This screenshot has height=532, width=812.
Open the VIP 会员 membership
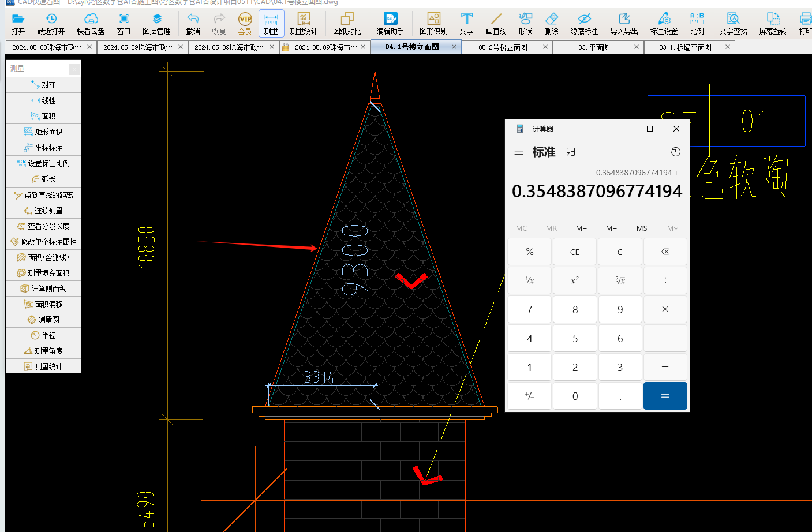click(x=245, y=24)
